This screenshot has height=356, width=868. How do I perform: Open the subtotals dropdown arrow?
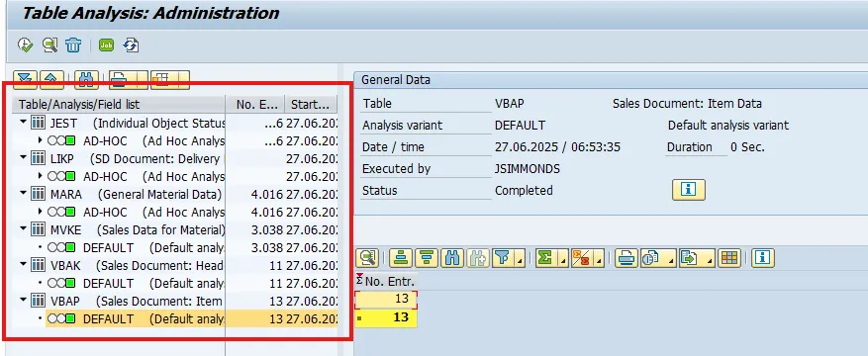pos(599,258)
